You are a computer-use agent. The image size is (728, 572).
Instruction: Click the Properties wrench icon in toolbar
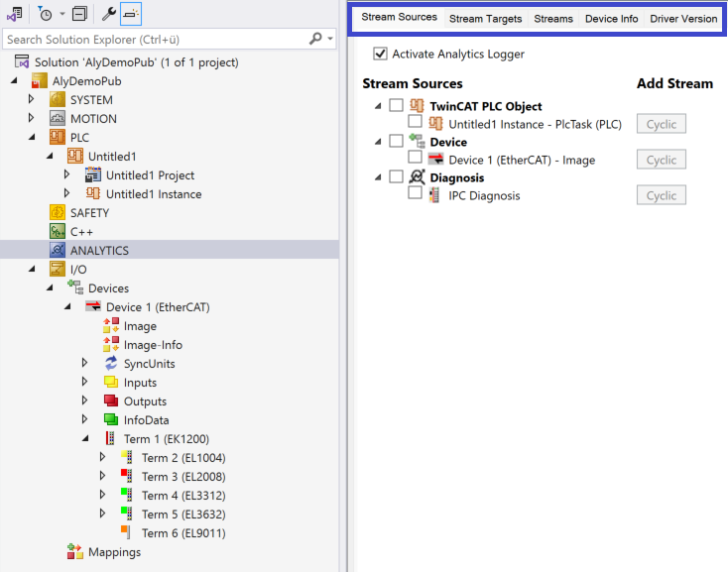pyautogui.click(x=109, y=14)
